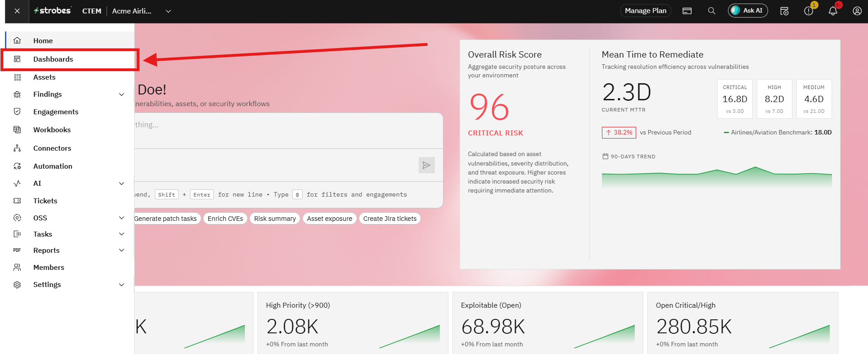Expand the Settings submenu chevron
The width and height of the screenshot is (868, 354).
[x=122, y=285]
